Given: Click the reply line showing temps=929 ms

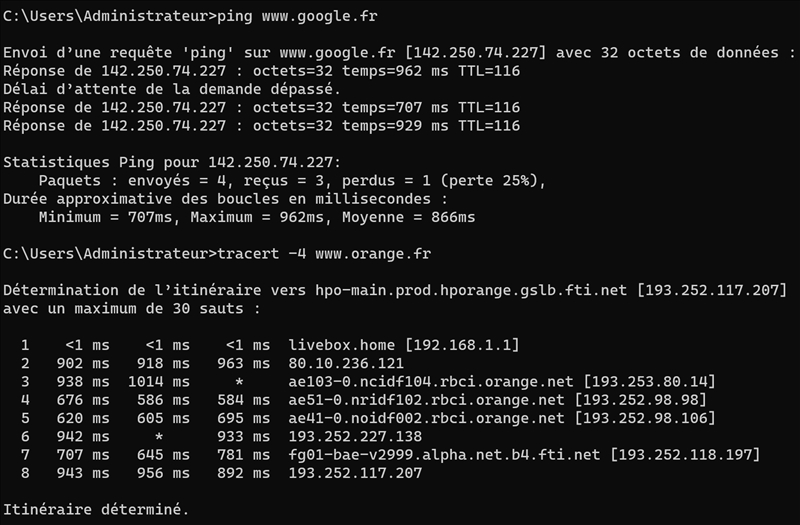Looking at the screenshot, I should pos(262,126).
